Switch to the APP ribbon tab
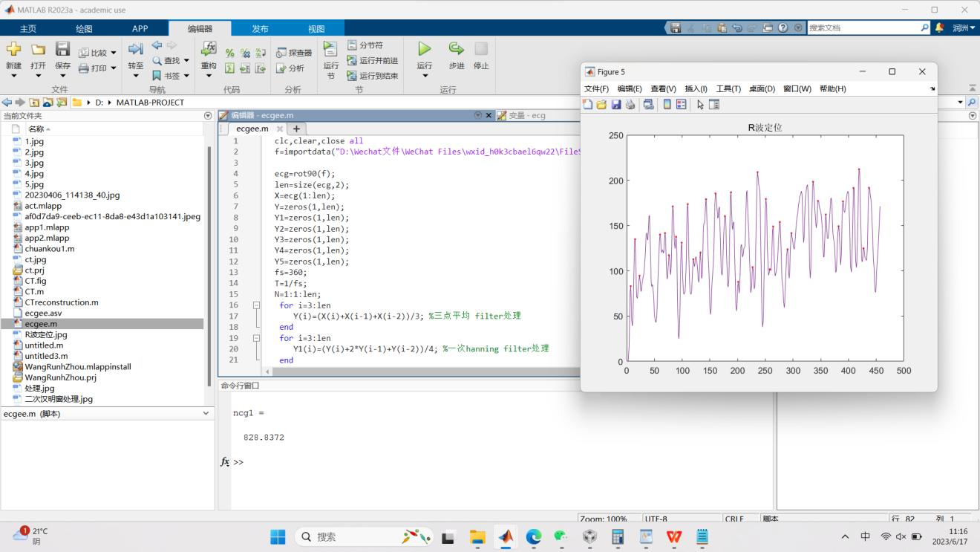The width and height of the screenshot is (980, 552). (x=140, y=29)
